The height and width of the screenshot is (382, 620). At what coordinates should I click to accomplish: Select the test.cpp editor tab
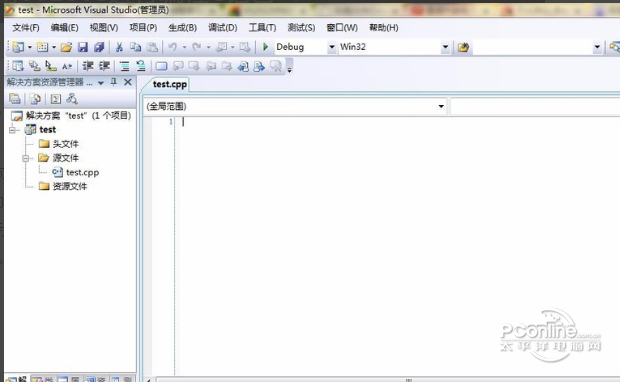point(169,84)
